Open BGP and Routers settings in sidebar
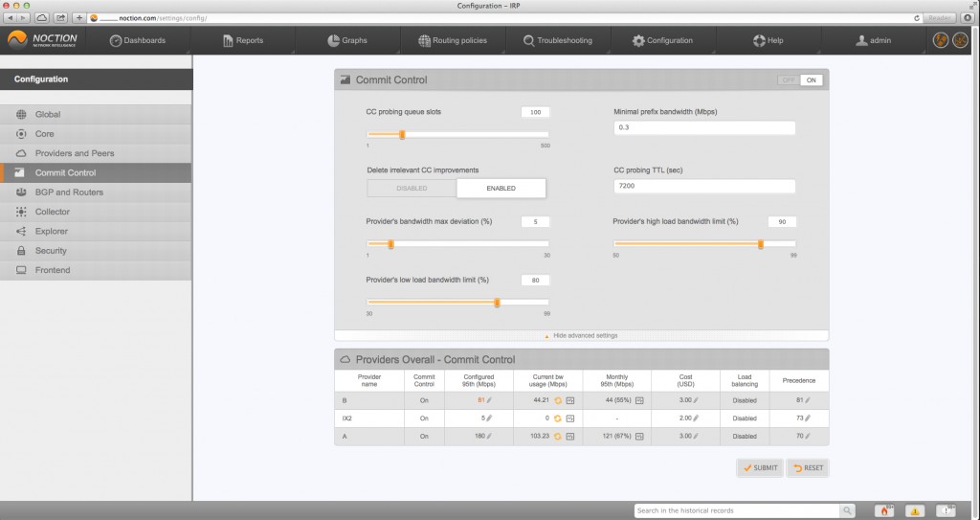 point(69,192)
